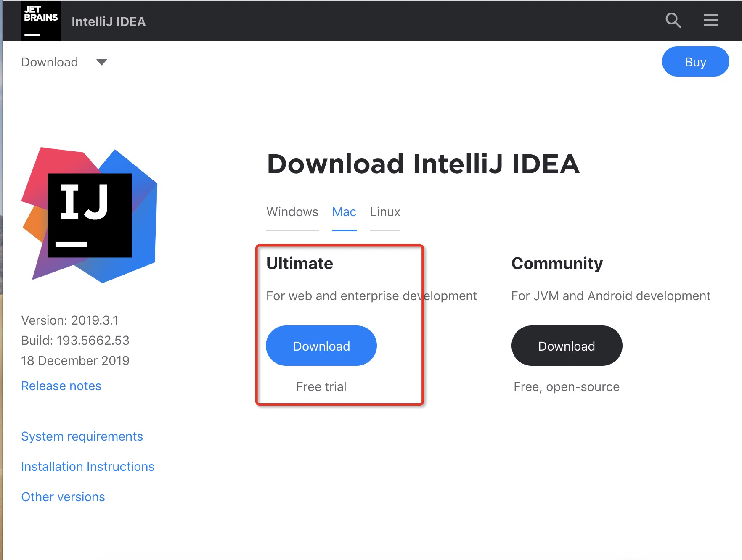The width and height of the screenshot is (742, 560).
Task: Click 'For JVM and Android development' text
Action: tap(611, 296)
